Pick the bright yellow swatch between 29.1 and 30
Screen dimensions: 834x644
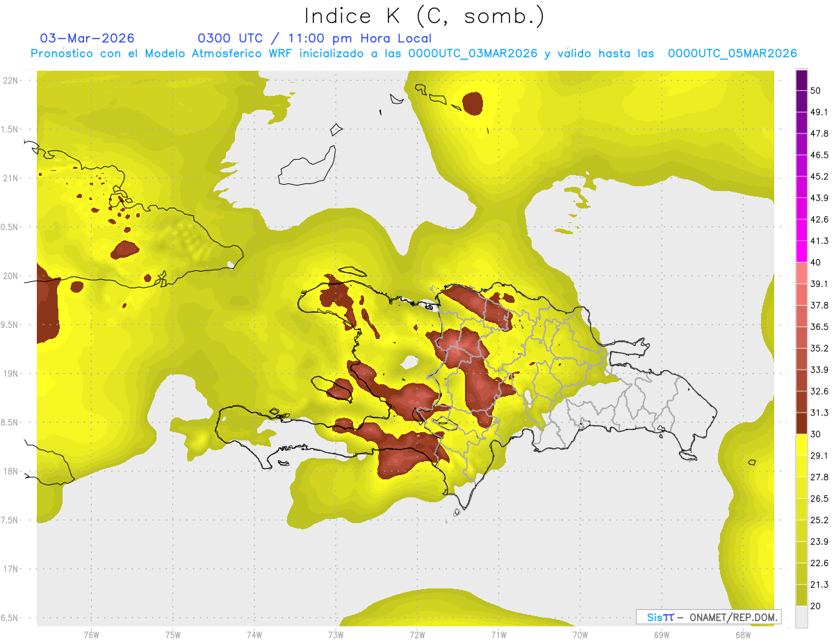point(802,445)
